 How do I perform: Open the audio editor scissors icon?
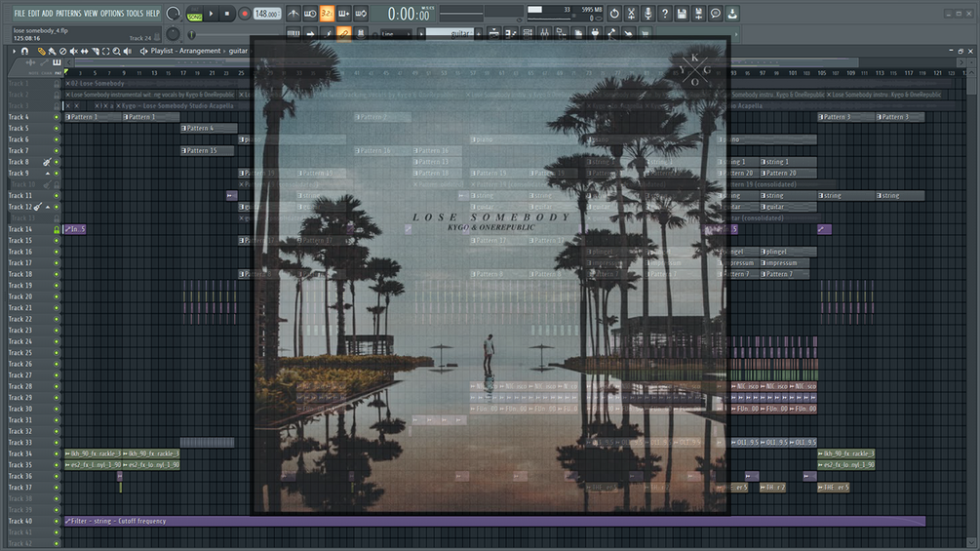click(631, 13)
